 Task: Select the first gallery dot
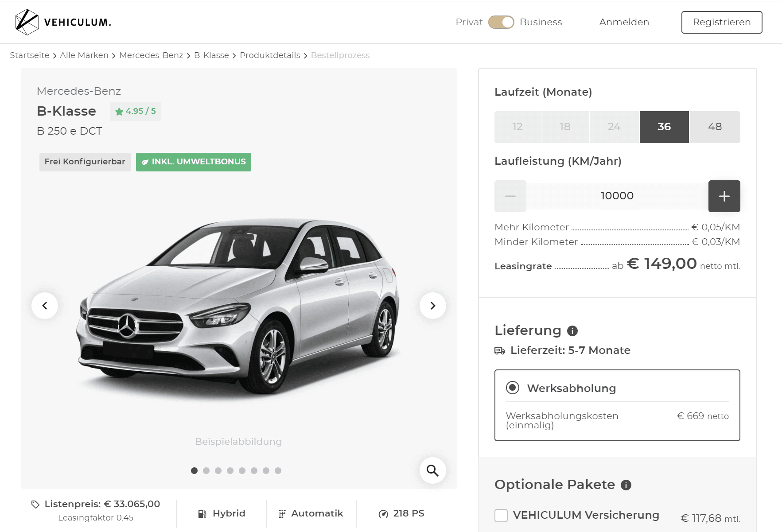pyautogui.click(x=194, y=470)
